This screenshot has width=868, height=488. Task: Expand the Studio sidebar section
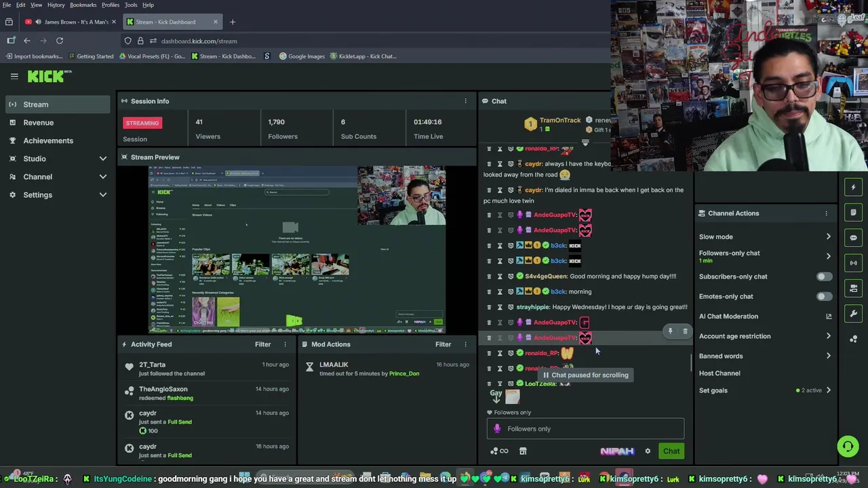[103, 159]
